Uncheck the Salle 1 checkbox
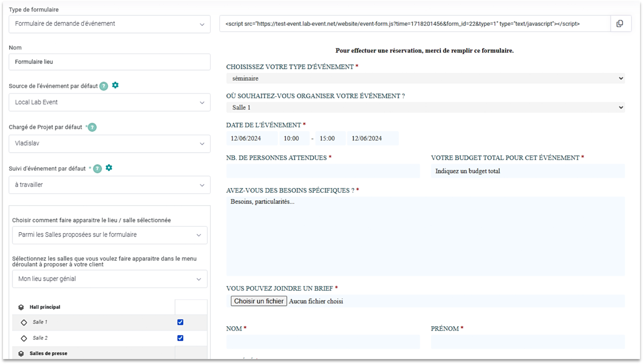The height and width of the screenshot is (364, 643). 180,322
